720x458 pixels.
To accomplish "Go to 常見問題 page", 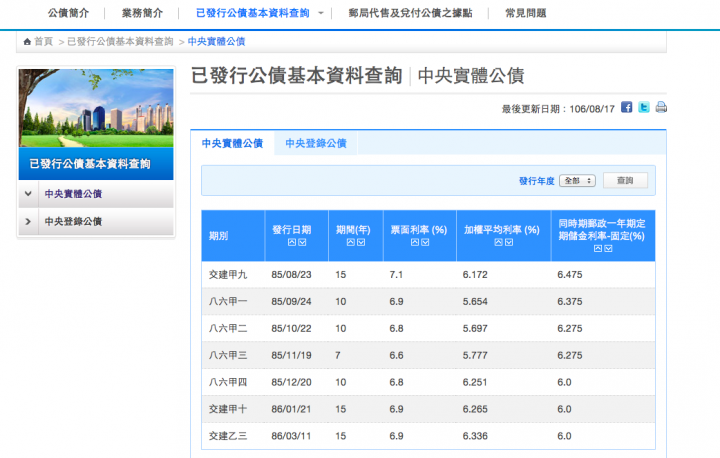I will tap(525, 13).
